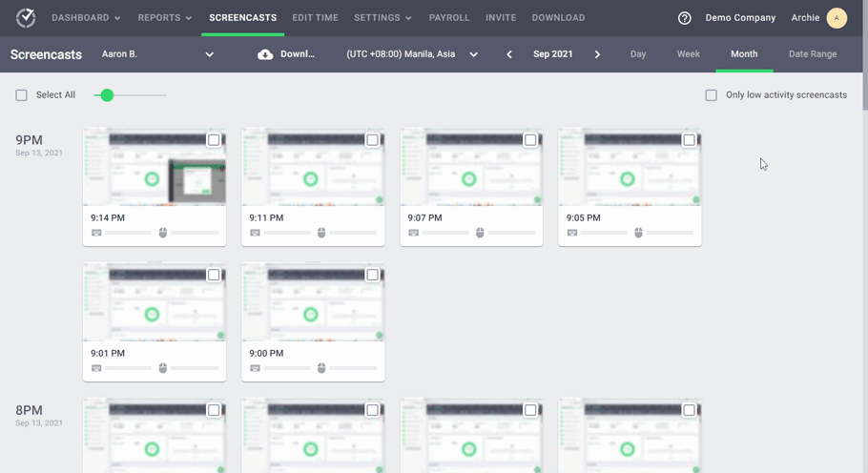
Task: Click keyboard icon on 9:11 PM card
Action: (255, 233)
